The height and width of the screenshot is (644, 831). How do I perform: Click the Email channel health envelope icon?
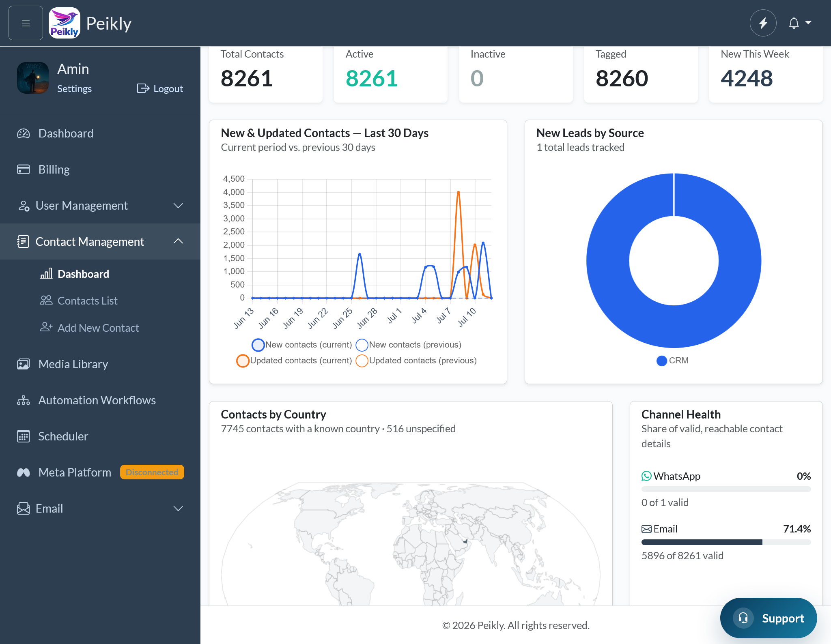tap(646, 529)
